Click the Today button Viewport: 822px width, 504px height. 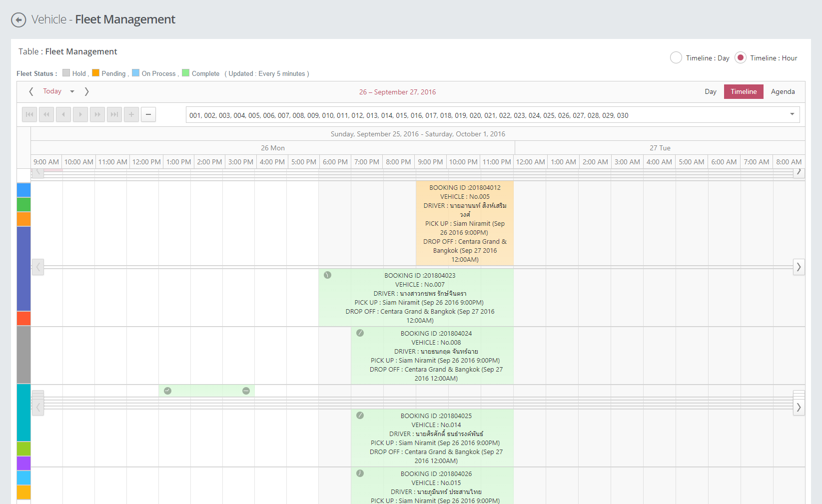(52, 91)
